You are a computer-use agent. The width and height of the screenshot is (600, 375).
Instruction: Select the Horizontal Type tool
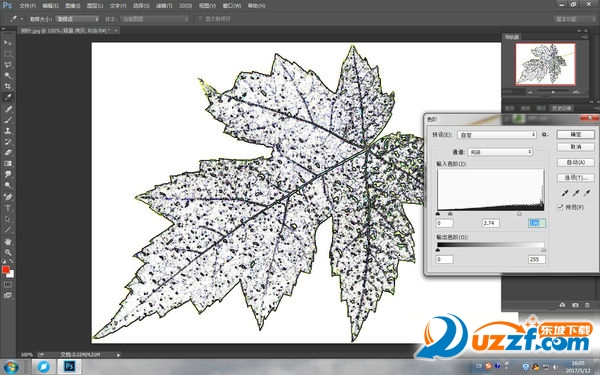8,208
